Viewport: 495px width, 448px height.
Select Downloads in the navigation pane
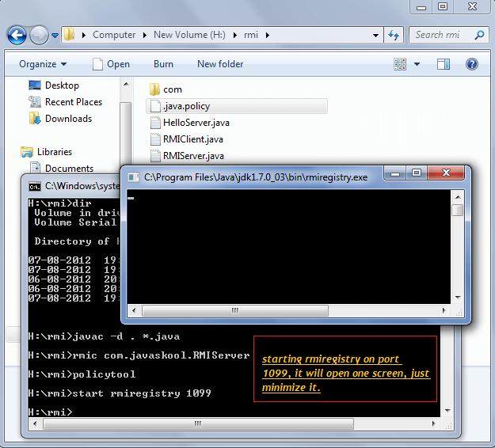coord(68,119)
